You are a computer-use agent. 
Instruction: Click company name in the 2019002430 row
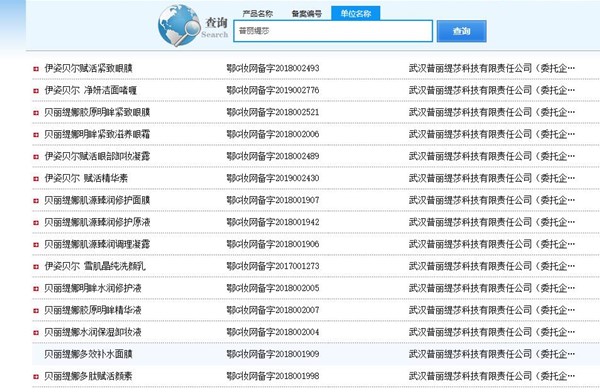coord(492,178)
